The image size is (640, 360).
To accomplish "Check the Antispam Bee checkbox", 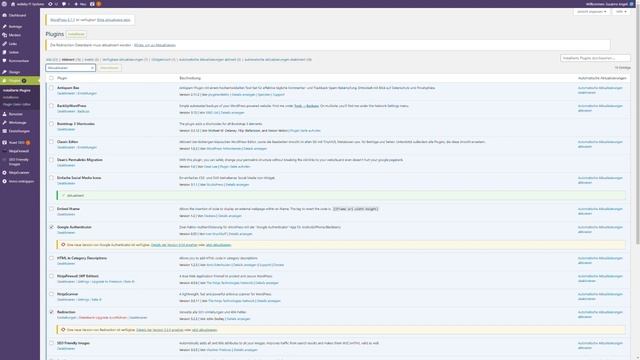I will coord(51,88).
